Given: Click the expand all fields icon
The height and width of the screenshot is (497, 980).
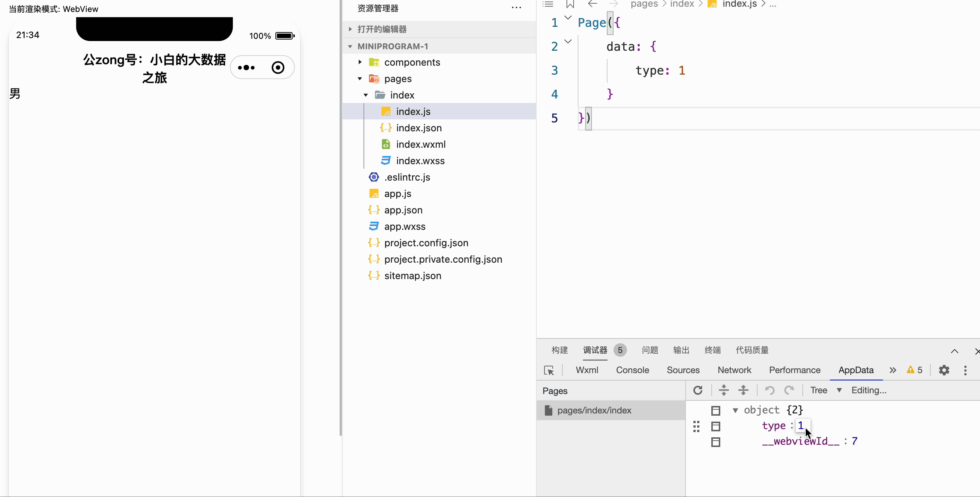Looking at the screenshot, I should (x=724, y=390).
